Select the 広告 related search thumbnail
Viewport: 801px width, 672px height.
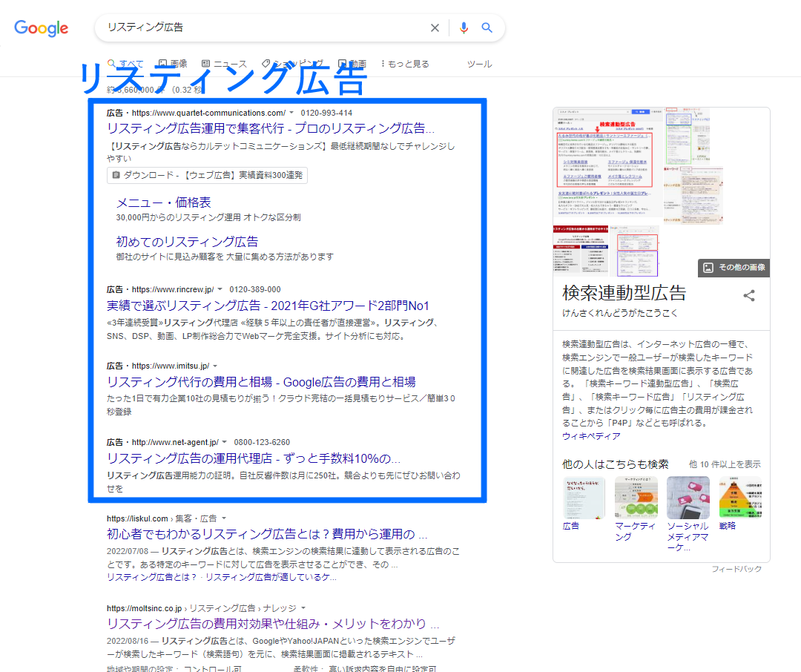point(584,498)
